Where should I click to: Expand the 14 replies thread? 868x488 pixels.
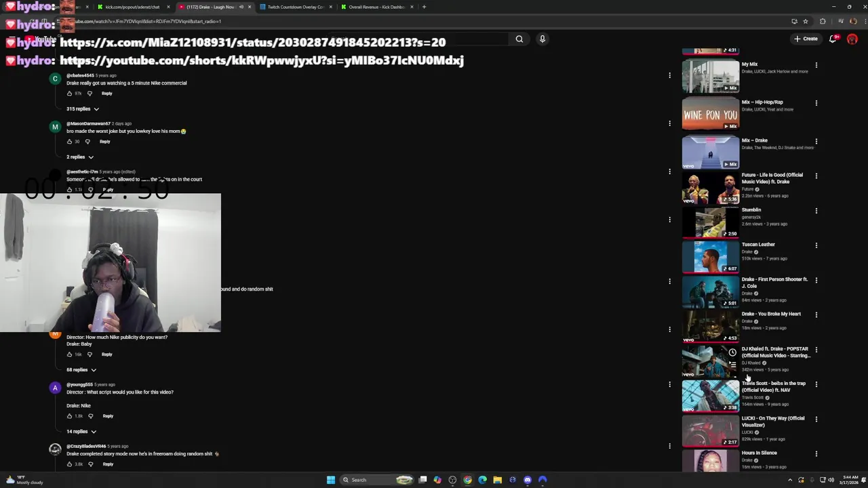[81, 432]
